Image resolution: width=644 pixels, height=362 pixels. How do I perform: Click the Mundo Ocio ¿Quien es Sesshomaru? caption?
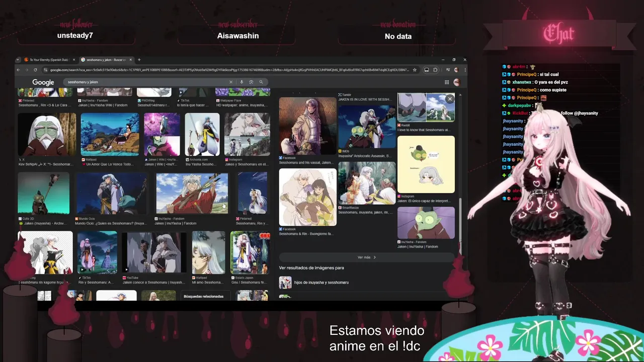tap(111, 224)
